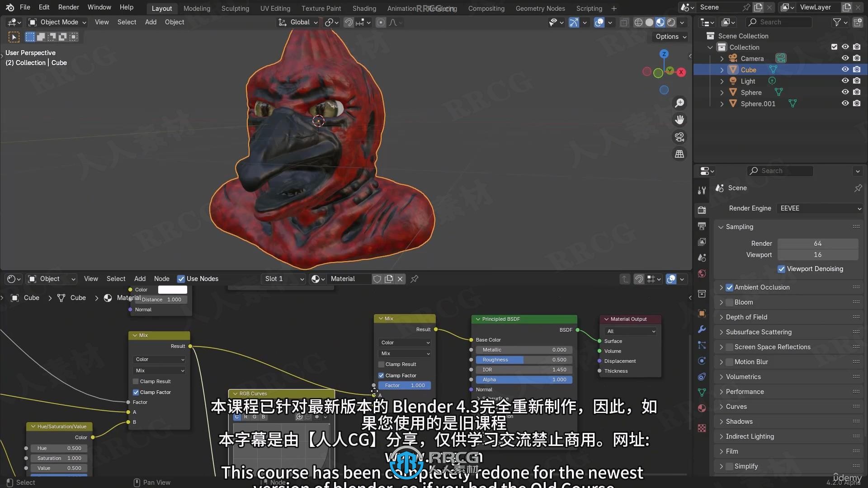Switch perspective/orthographic grid icon
The height and width of the screenshot is (488, 868).
pyautogui.click(x=679, y=154)
